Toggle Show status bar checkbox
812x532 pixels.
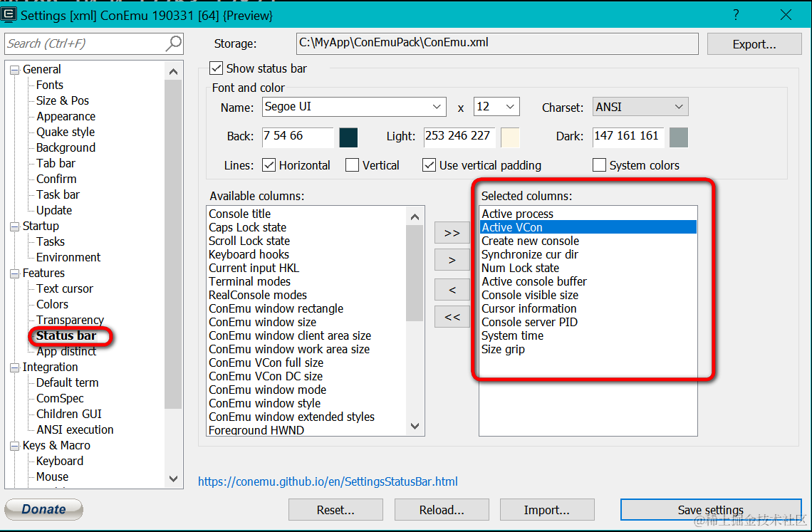[x=217, y=68]
